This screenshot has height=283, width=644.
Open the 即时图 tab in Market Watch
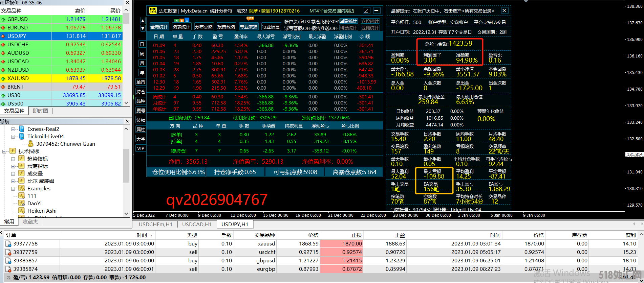(40, 111)
